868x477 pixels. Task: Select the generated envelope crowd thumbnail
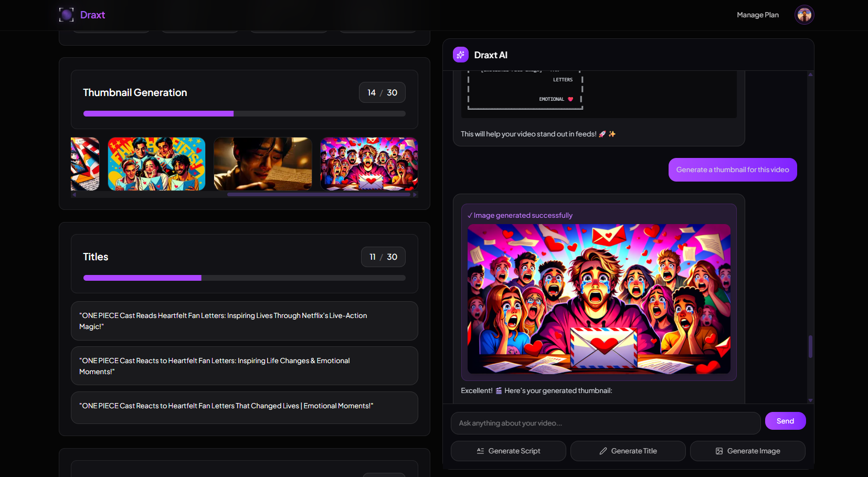click(599, 299)
